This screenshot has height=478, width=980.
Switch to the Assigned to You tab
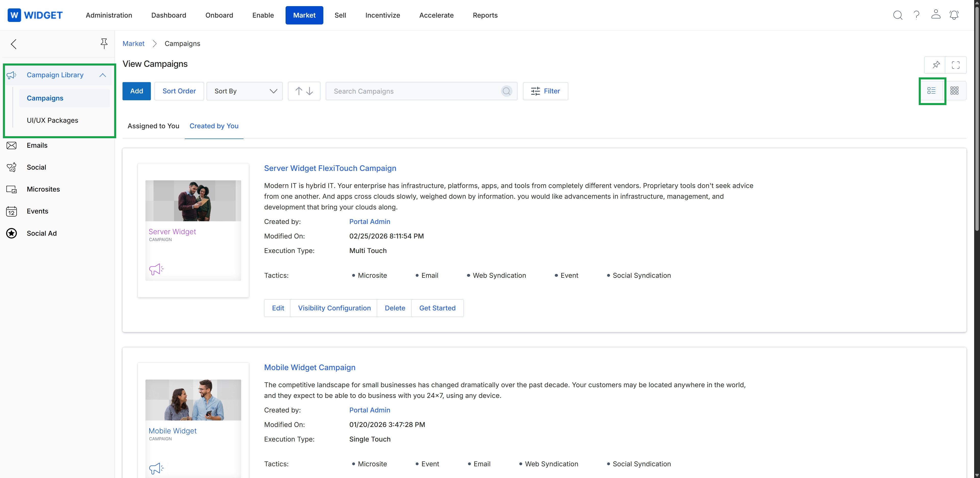(x=153, y=126)
